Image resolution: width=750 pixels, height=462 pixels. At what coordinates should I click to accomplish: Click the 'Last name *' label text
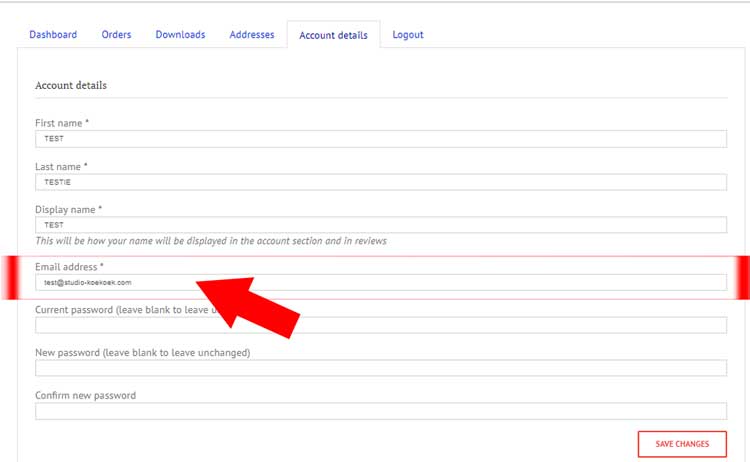(x=62, y=166)
